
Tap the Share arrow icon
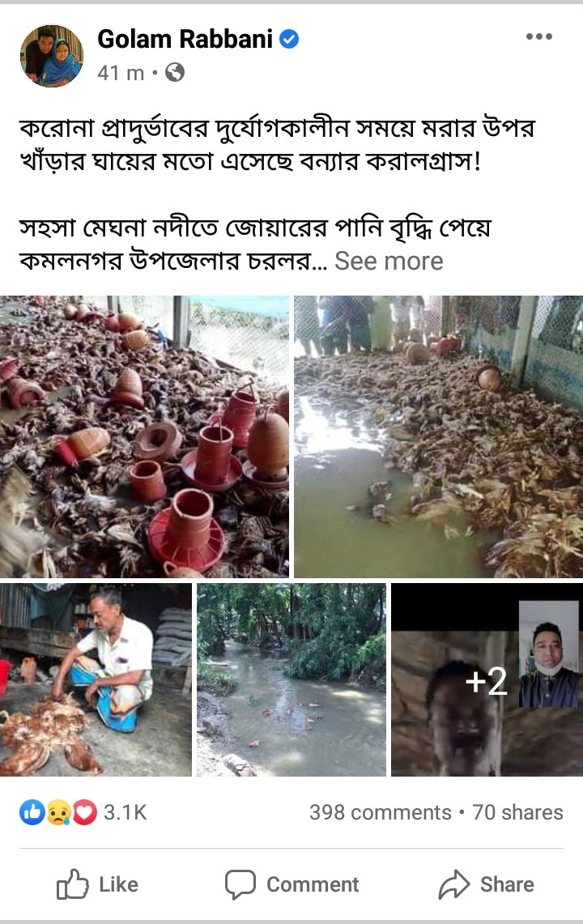click(x=454, y=884)
